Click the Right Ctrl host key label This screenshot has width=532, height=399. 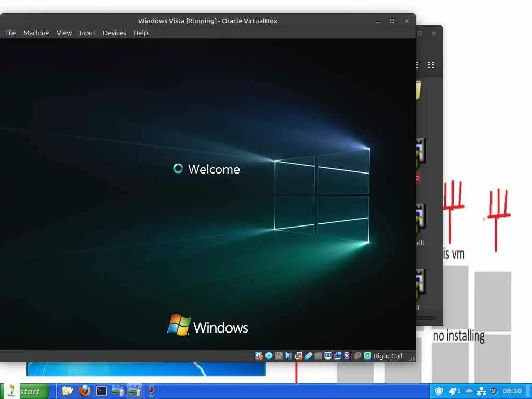pos(388,356)
